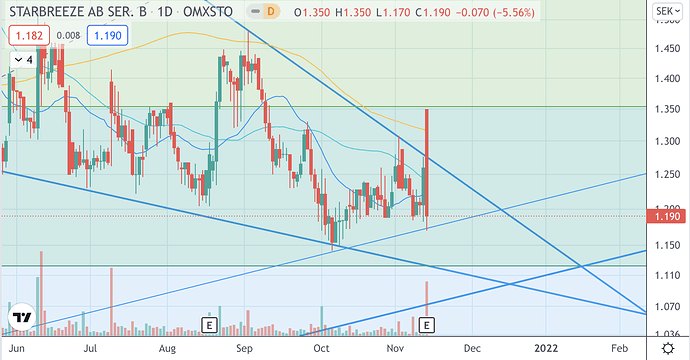The width and height of the screenshot is (690, 360).
Task: Click the Nov label on time axis
Action: (x=395, y=349)
